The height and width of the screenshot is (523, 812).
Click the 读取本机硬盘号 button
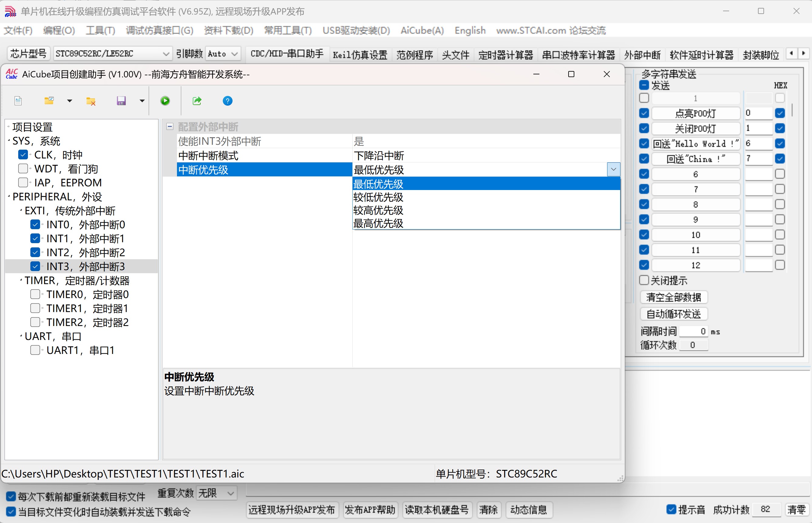click(437, 509)
